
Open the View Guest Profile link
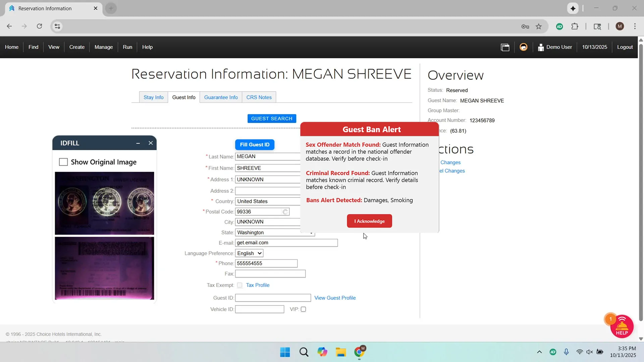click(x=335, y=298)
